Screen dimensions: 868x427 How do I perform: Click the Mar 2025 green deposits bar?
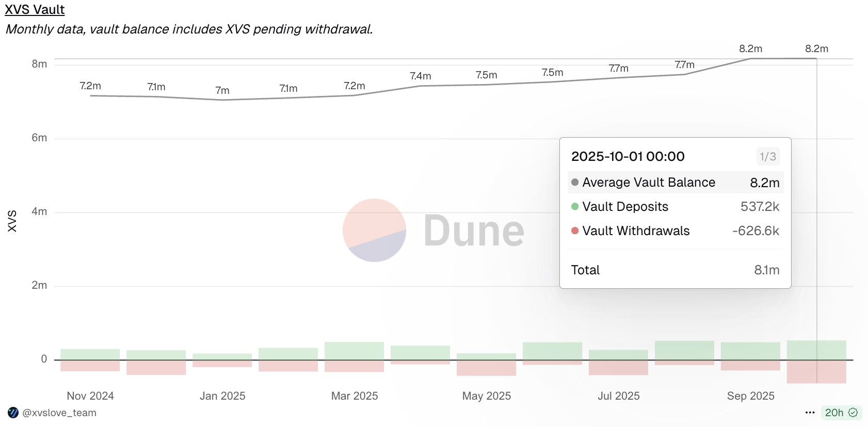pyautogui.click(x=354, y=351)
